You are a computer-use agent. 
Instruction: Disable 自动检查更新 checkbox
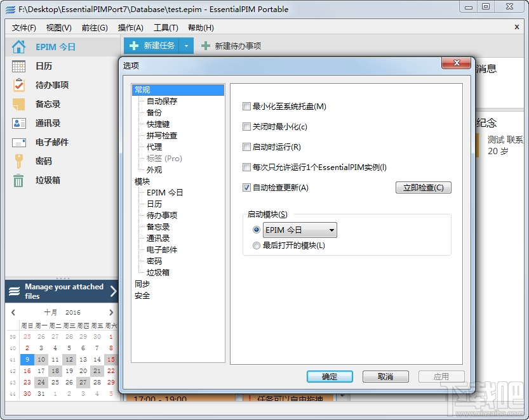[x=246, y=187]
